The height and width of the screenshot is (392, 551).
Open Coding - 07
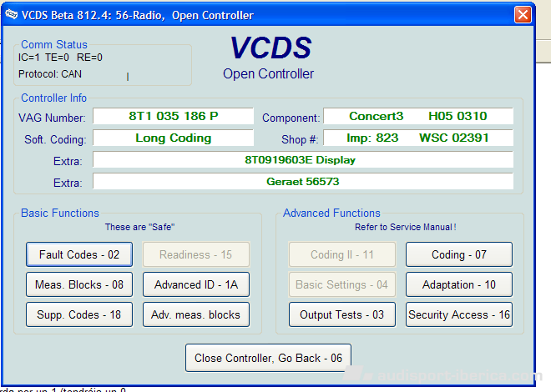click(459, 254)
